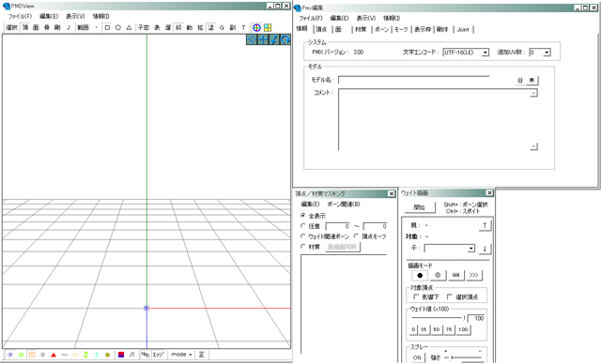This screenshot has width=601, height=364.
Task: Select the 材質 radio option
Action: 303,247
